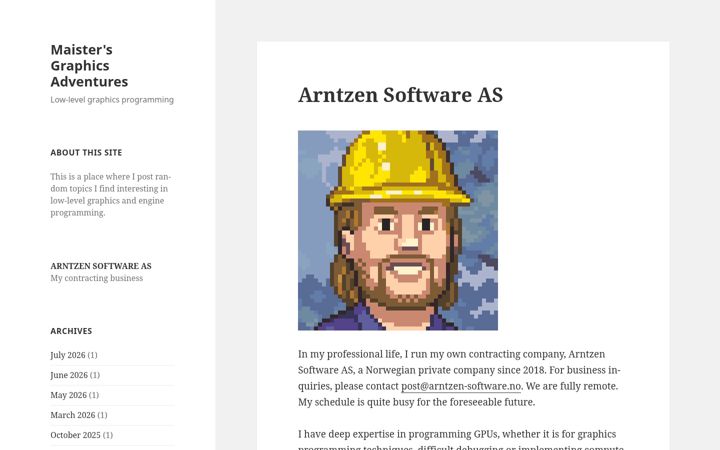Click the paragraph starting I have deep expertise
Viewport: 720px width, 450px height.
461,439
